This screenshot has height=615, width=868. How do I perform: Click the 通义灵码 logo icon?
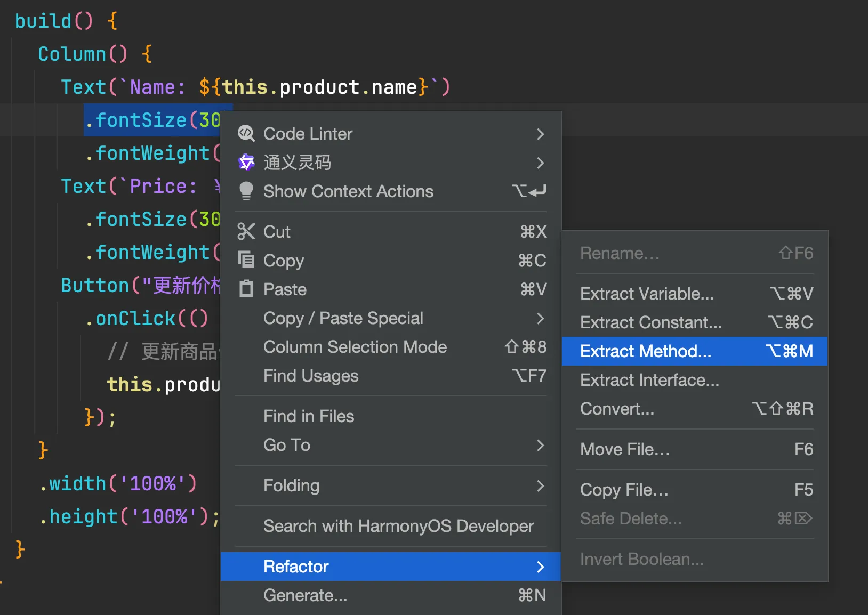246,162
